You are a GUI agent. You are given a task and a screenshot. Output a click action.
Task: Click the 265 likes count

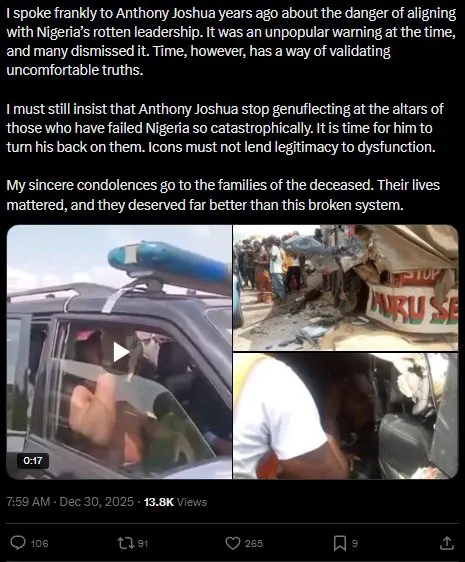pyautogui.click(x=254, y=543)
